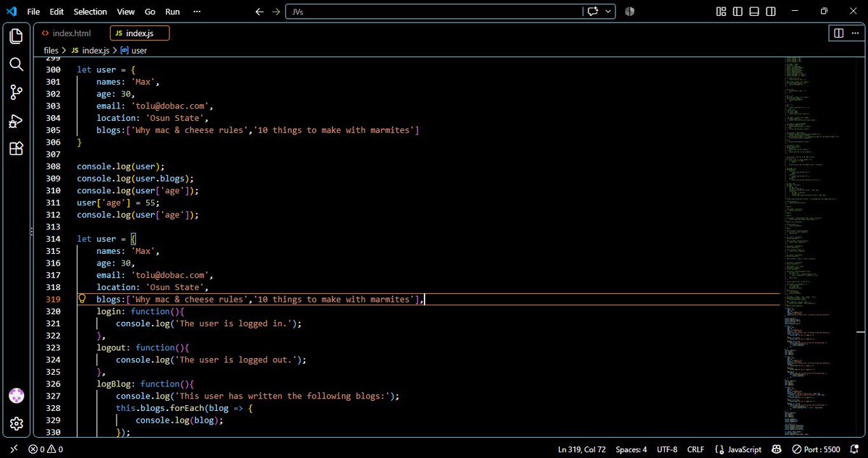Change indentation via 'Spaces: 4'

coord(632,449)
